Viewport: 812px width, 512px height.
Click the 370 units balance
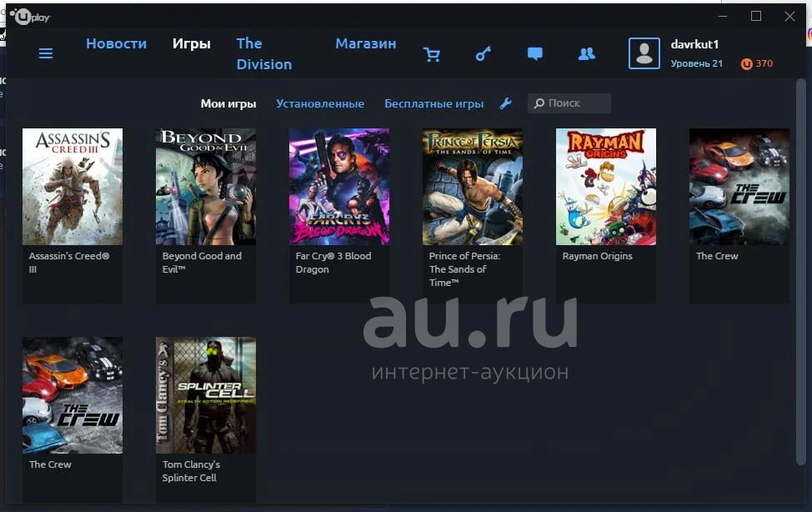click(x=764, y=63)
